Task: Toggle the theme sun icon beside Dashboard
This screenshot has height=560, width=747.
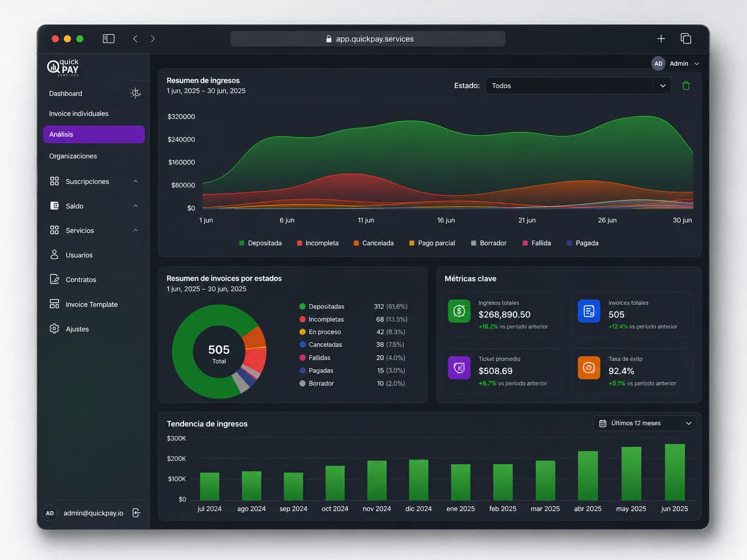Action: [136, 93]
